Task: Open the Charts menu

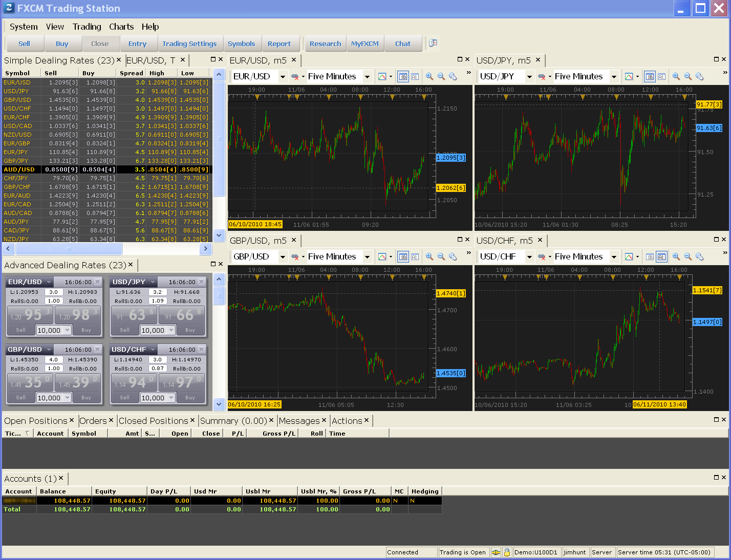Action: coord(121,27)
